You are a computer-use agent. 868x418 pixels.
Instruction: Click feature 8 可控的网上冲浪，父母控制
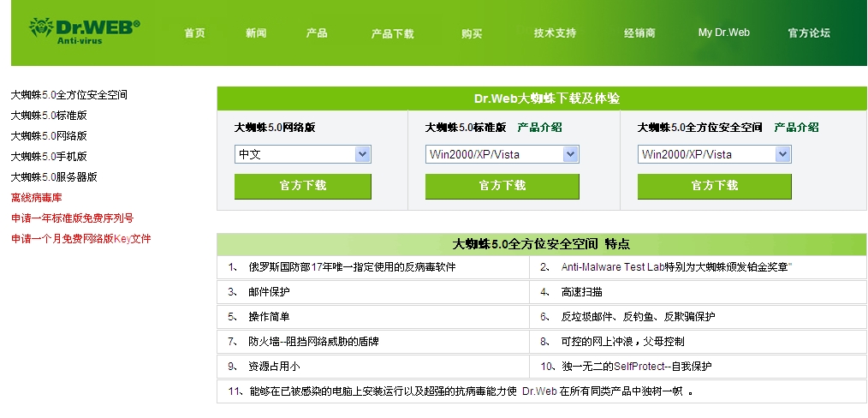point(623,342)
